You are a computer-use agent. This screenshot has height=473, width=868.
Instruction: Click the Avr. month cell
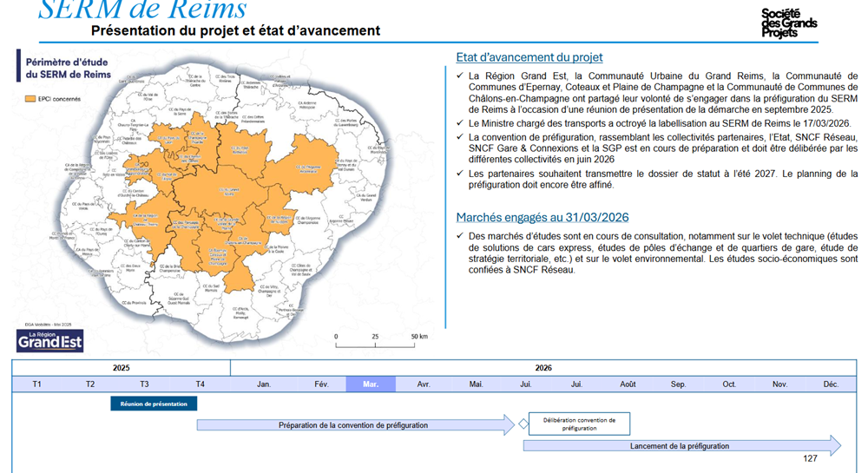pyautogui.click(x=424, y=384)
